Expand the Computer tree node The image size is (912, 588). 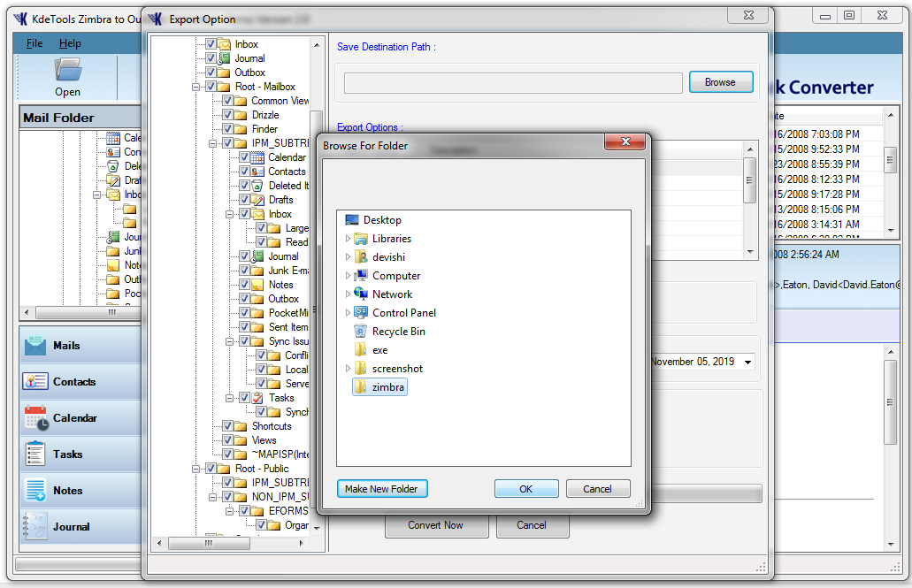[348, 276]
